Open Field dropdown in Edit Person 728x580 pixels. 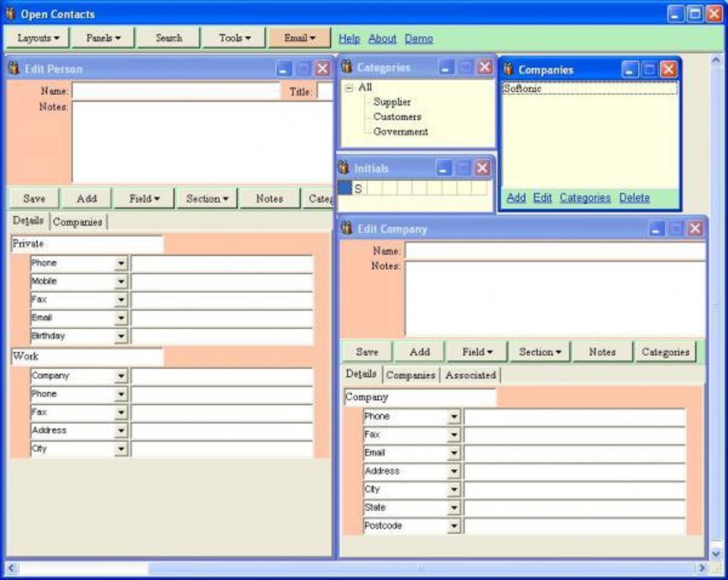pyautogui.click(x=144, y=198)
